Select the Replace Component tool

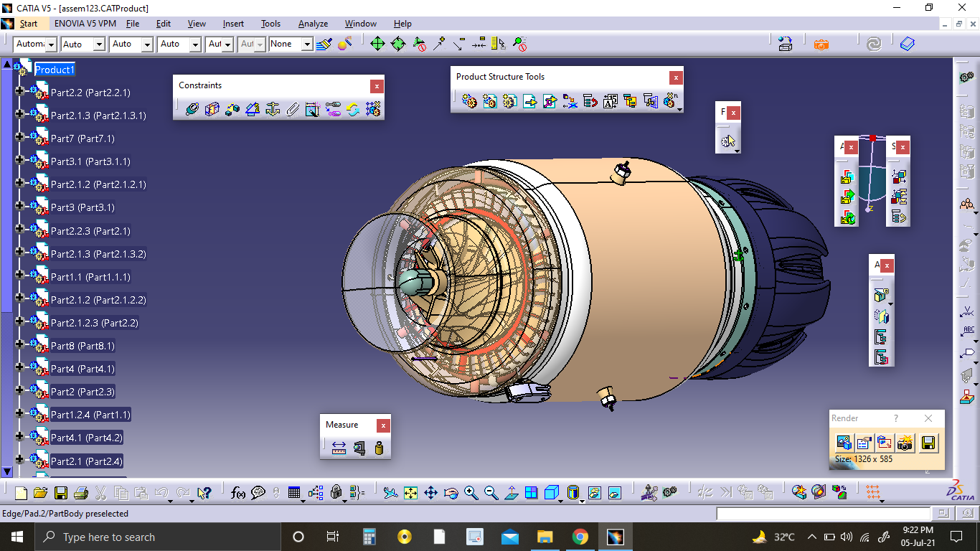click(x=570, y=101)
